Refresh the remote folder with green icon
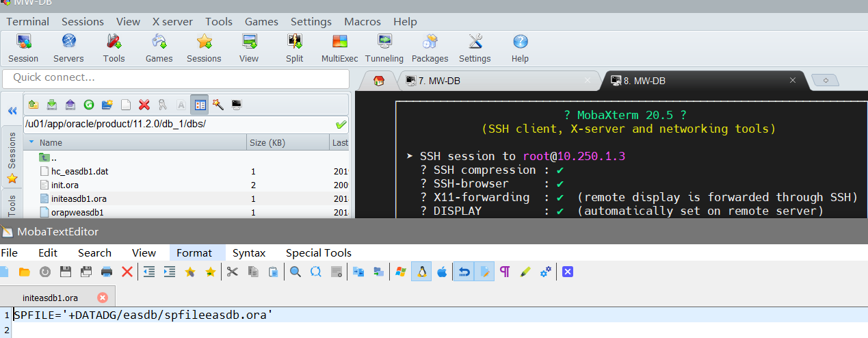Viewport: 868px width, 338px height. [89, 105]
